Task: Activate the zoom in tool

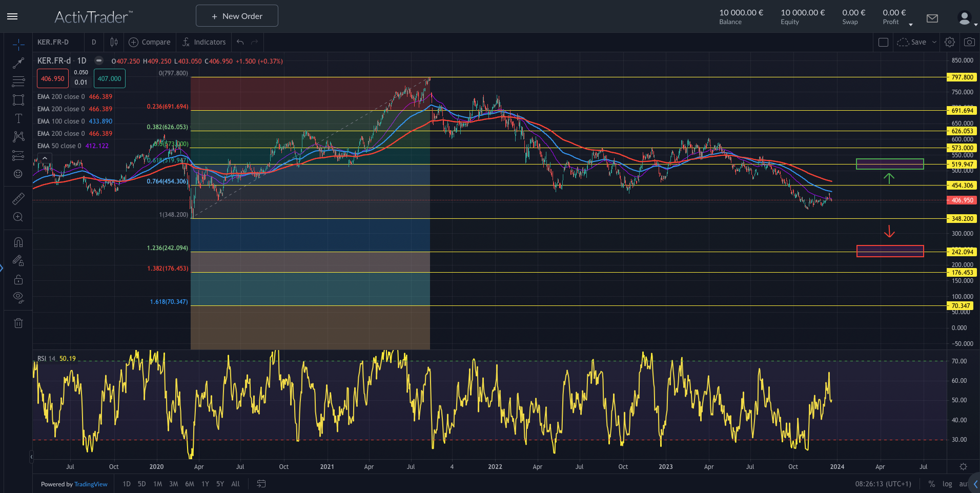Action: (18, 217)
